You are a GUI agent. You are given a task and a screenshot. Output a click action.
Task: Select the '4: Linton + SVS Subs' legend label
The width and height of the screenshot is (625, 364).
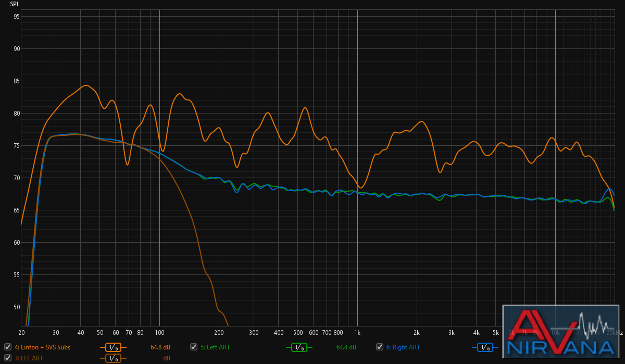click(x=42, y=347)
